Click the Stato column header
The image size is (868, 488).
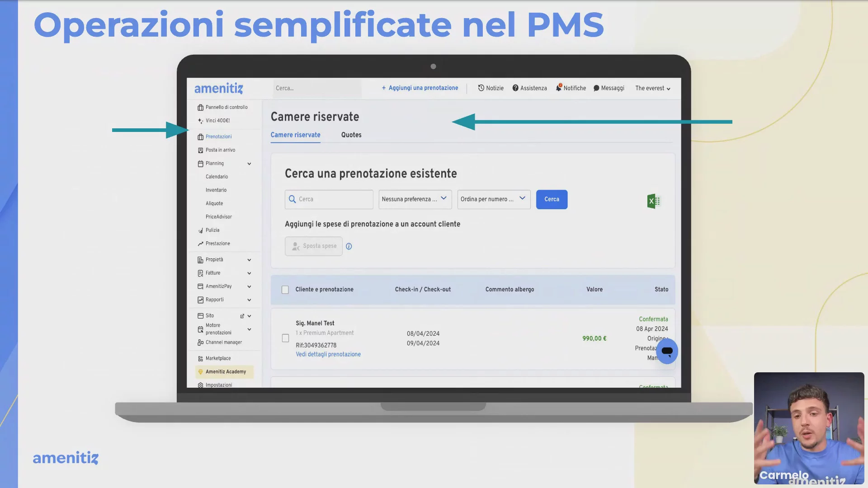(661, 290)
